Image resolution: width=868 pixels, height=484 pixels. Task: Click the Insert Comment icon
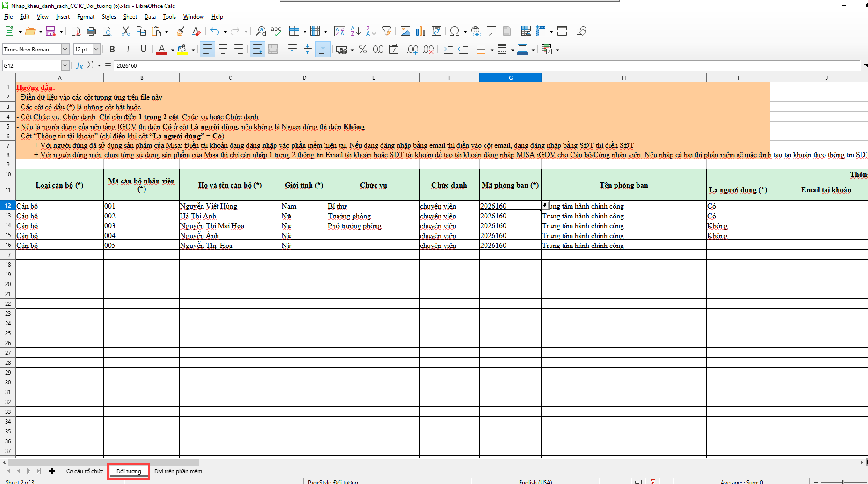pos(491,31)
